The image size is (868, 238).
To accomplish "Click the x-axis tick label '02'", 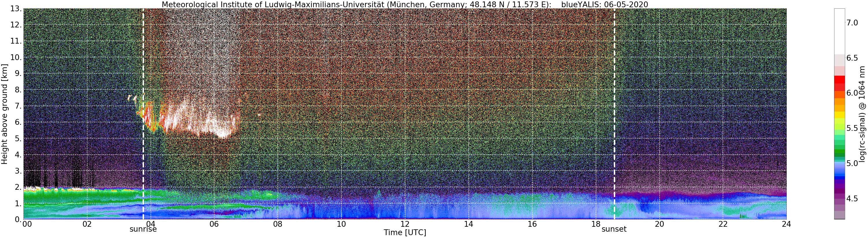I will [87, 224].
